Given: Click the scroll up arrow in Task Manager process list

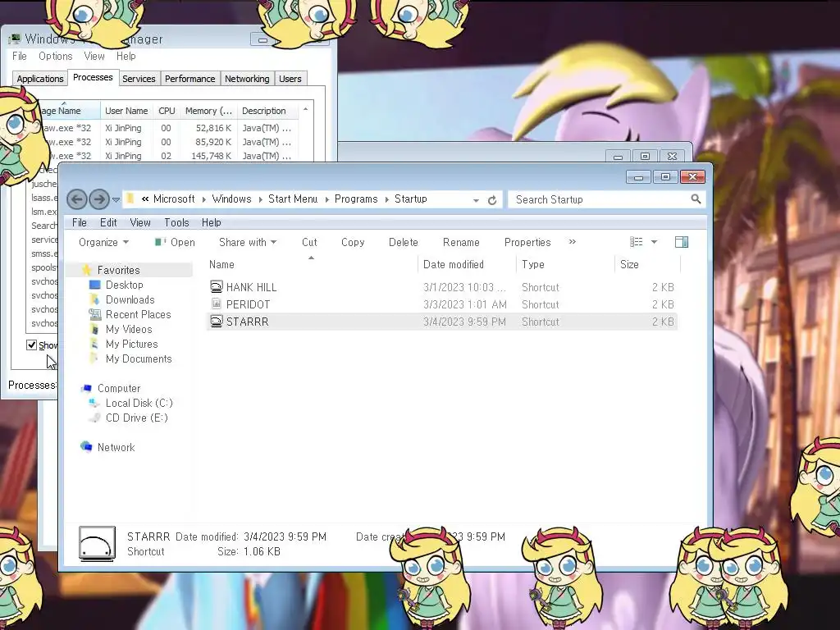Looking at the screenshot, I should point(305,109).
